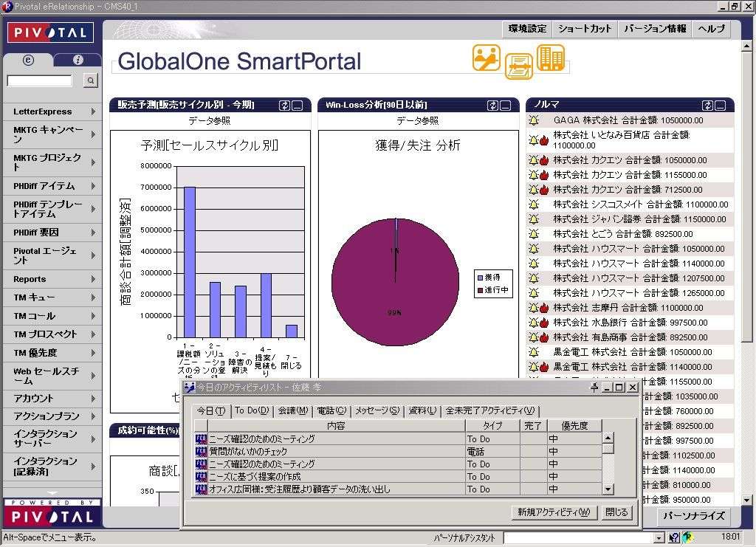Viewport: 756px width, 547px height.
Task: Click the tallest bar in 予測 chart
Action: pos(190,262)
